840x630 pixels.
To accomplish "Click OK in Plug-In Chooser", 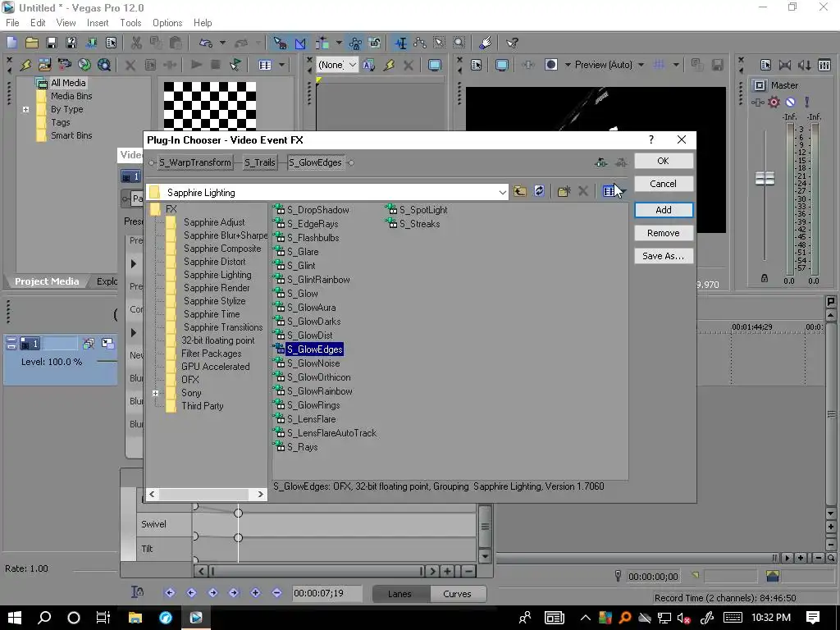I will 663,161.
